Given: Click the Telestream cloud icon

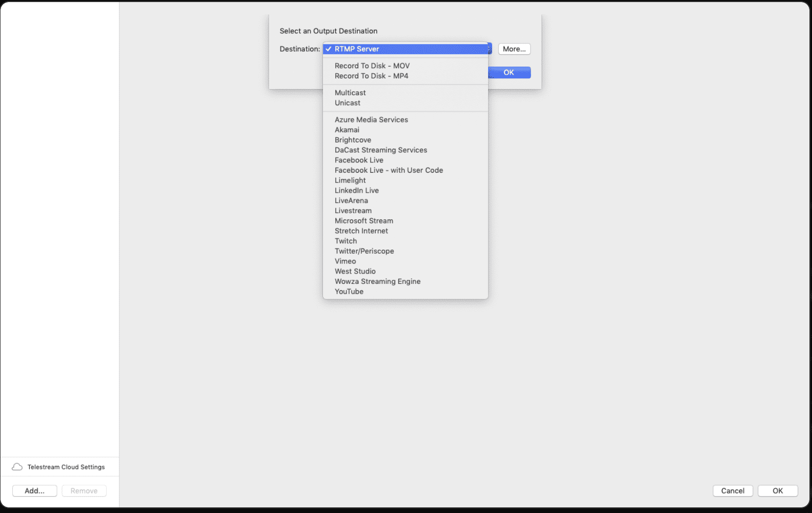Looking at the screenshot, I should coord(17,467).
